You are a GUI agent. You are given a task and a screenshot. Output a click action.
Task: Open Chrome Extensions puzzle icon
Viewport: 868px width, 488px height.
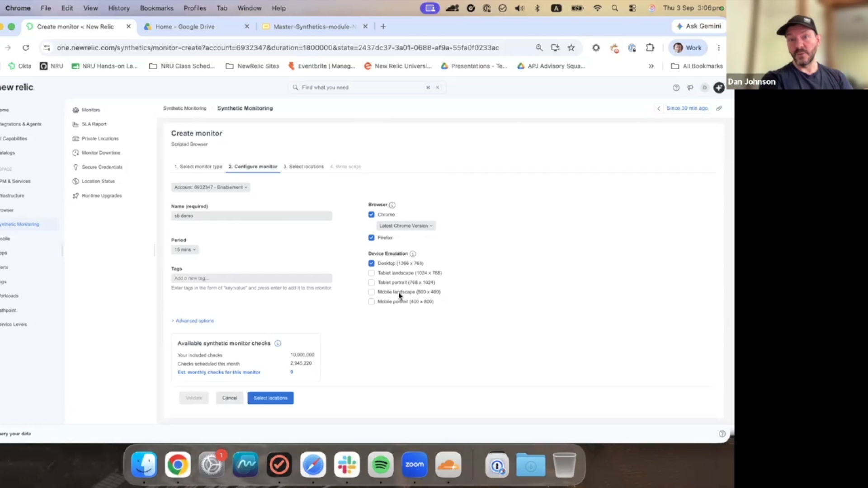pyautogui.click(x=650, y=48)
